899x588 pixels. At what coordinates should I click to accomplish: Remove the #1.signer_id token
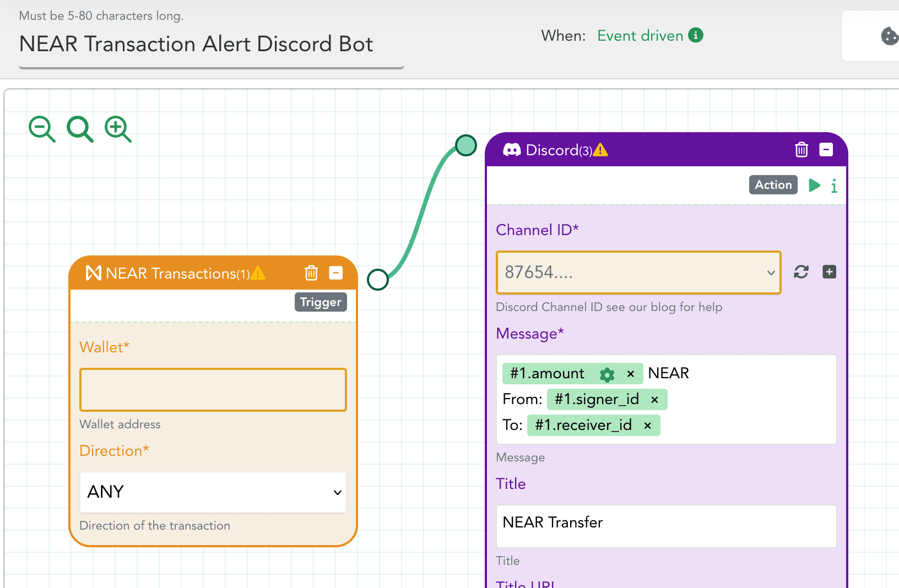[x=654, y=400]
